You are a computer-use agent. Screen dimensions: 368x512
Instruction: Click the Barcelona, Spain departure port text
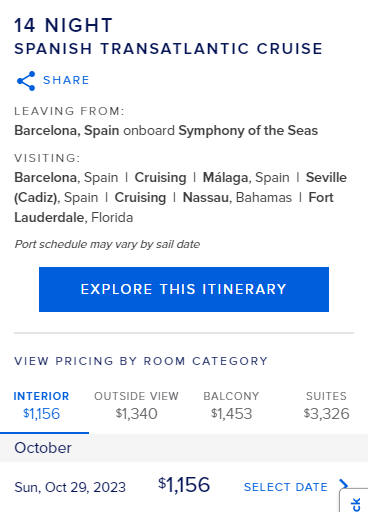[x=67, y=130]
